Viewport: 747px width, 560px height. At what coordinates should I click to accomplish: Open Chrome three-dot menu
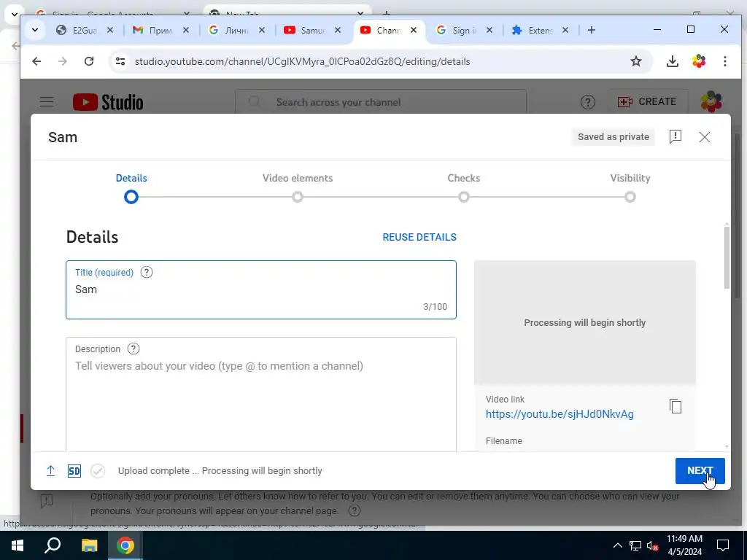[724, 61]
